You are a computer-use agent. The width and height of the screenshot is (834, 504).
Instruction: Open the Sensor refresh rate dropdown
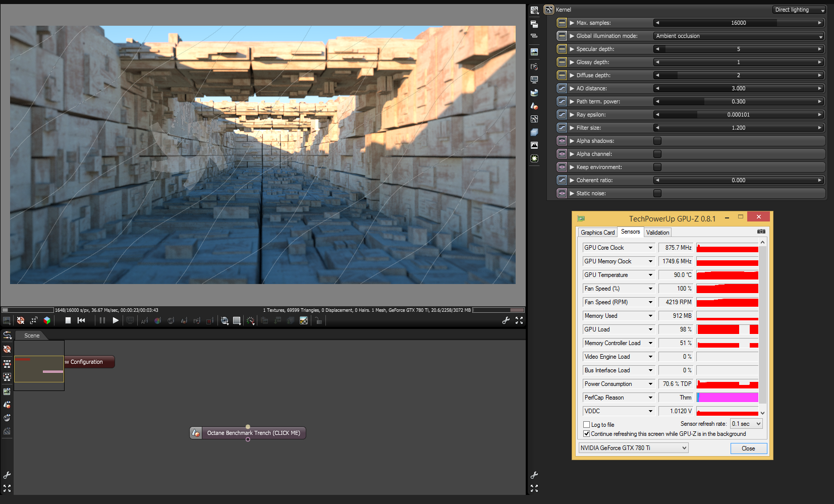point(746,424)
